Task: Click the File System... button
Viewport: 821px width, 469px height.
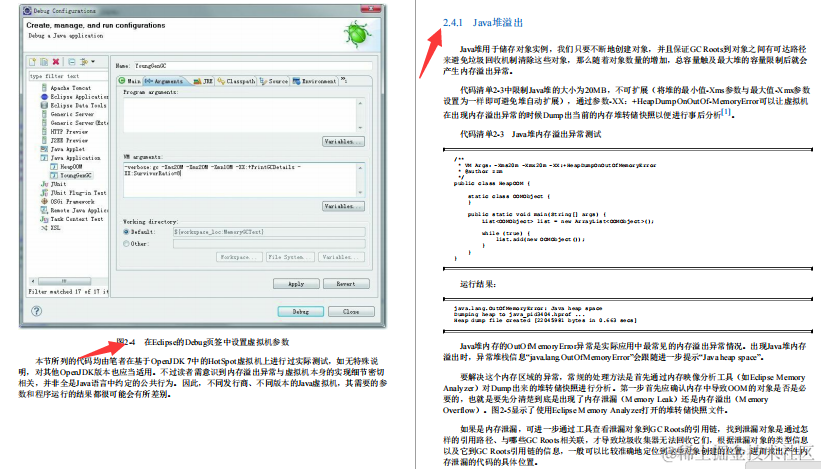Action: [x=290, y=257]
